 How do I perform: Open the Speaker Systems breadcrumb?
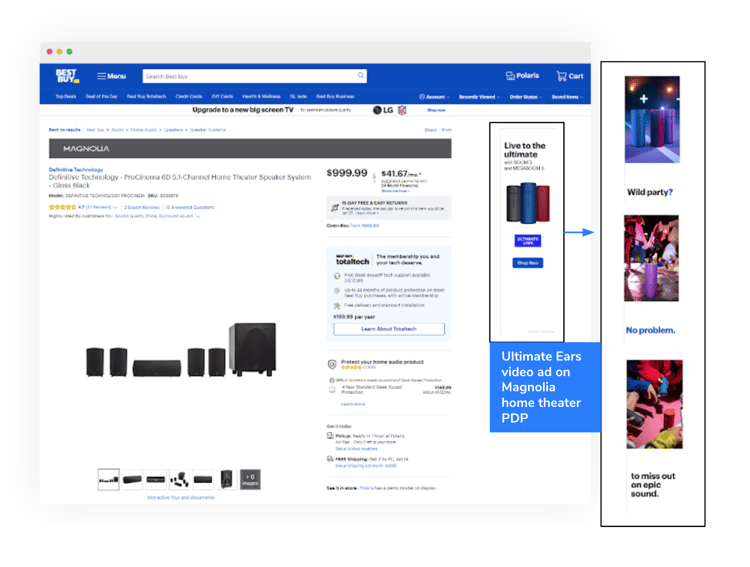pos(208,130)
